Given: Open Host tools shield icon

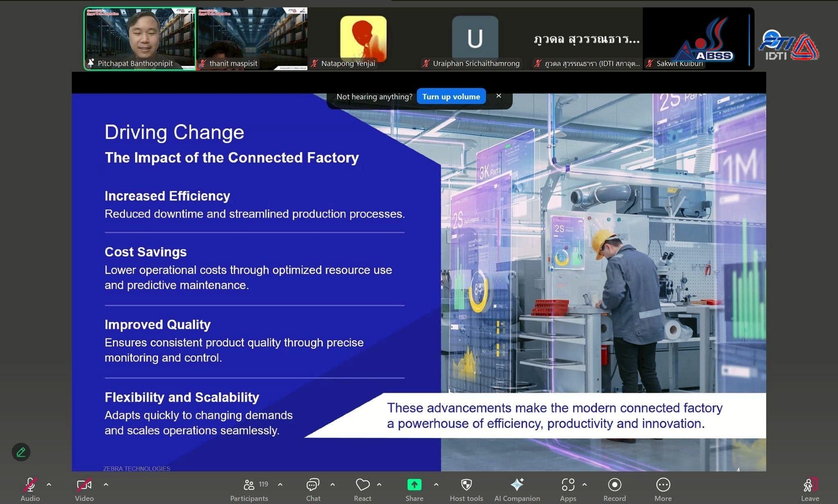Looking at the screenshot, I should pos(466,485).
